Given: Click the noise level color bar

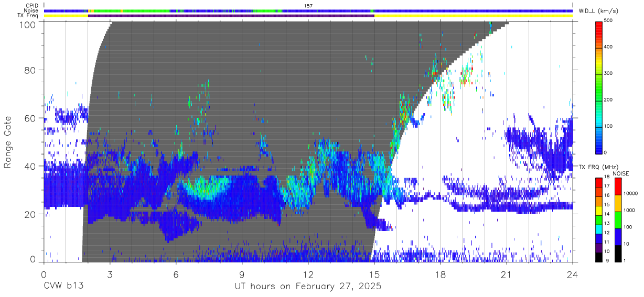Looking at the screenshot, I should pos(618,219).
